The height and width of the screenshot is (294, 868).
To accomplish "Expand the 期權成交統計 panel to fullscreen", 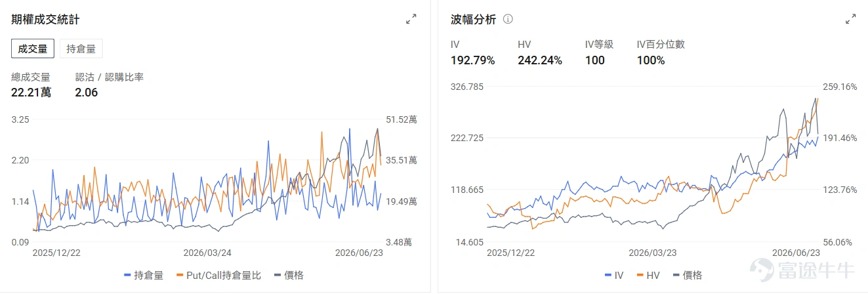I will tap(411, 19).
